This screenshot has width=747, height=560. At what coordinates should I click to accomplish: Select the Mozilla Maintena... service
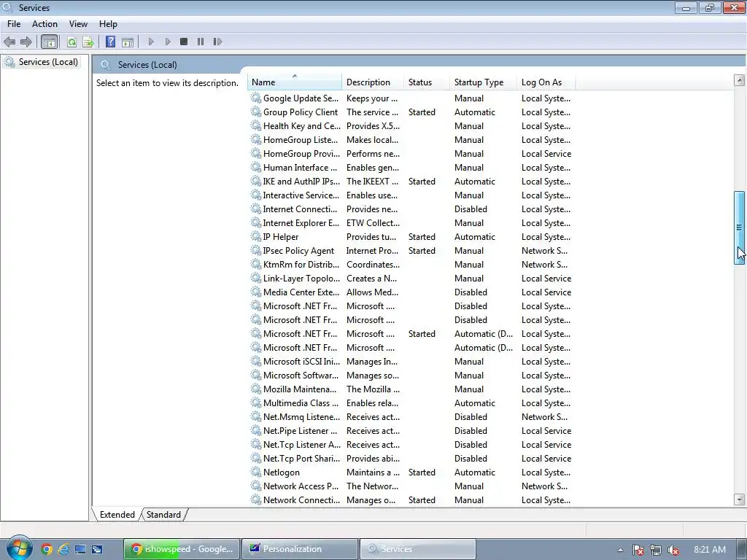pyautogui.click(x=411, y=389)
